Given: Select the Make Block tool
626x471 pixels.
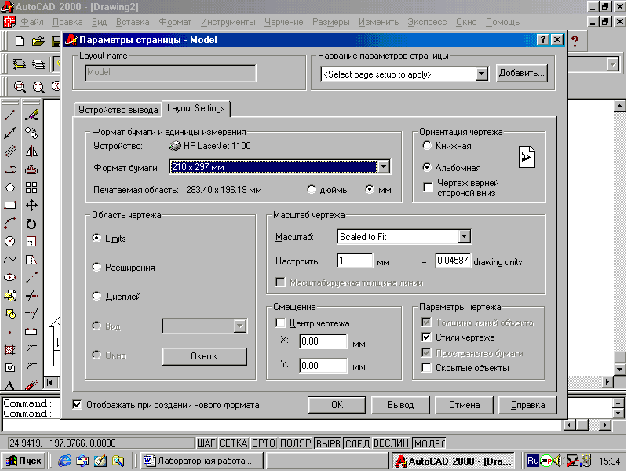Looking at the screenshot, I should [x=10, y=314].
